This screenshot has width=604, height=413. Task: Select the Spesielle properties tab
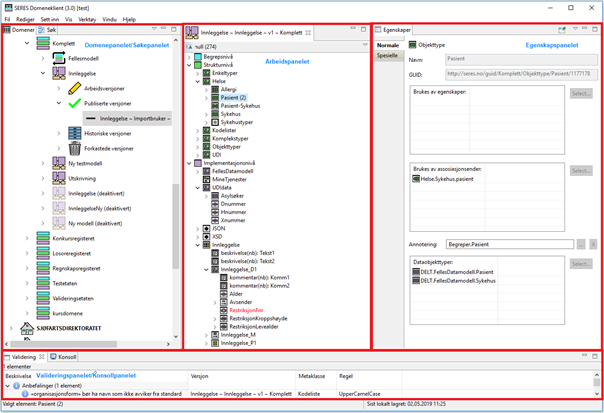(x=388, y=55)
